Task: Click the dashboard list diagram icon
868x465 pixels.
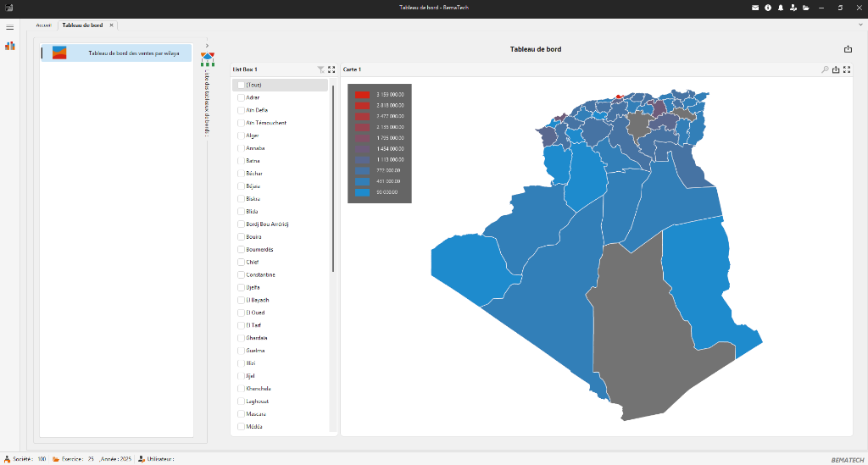Action: [x=208, y=59]
